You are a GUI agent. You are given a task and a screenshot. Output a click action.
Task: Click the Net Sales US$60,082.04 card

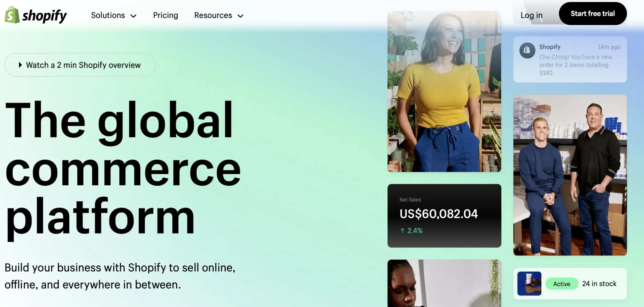coord(444,216)
